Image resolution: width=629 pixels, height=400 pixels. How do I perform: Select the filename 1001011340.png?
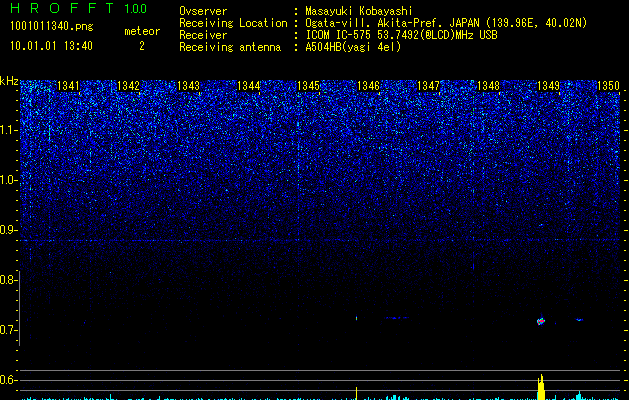(x=51, y=26)
